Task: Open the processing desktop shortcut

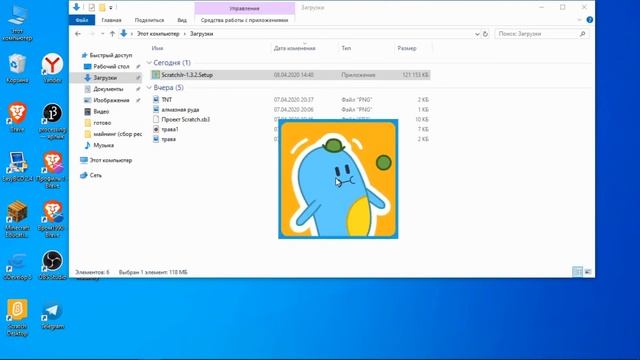Action: click(52, 120)
